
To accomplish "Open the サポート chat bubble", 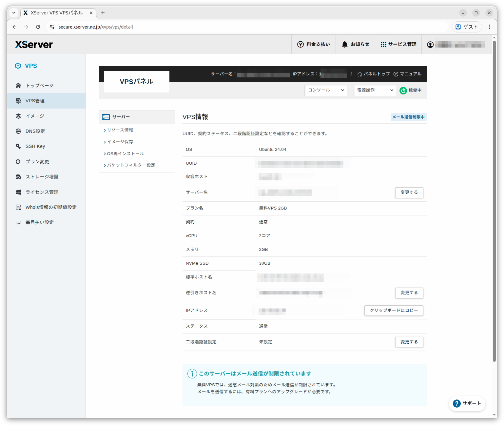I will pyautogui.click(x=467, y=403).
